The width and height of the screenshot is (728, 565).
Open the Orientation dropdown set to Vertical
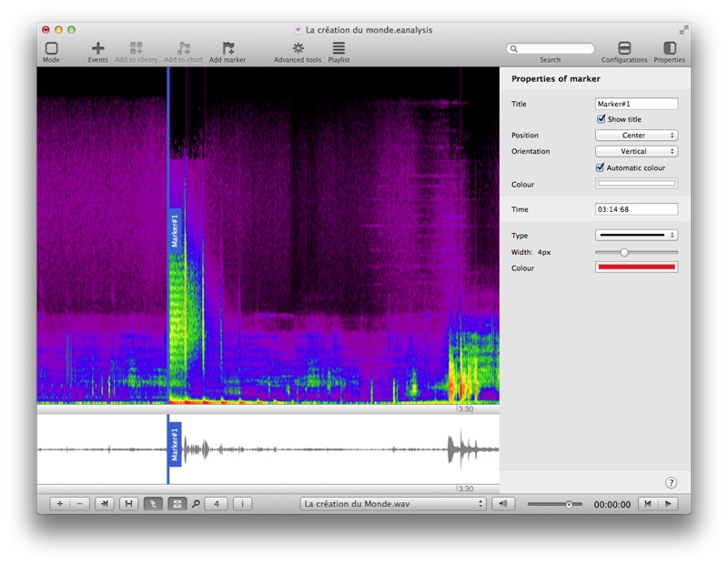pos(636,151)
